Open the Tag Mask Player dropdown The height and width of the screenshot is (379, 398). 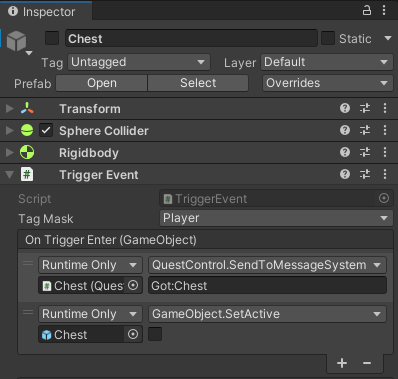point(276,218)
